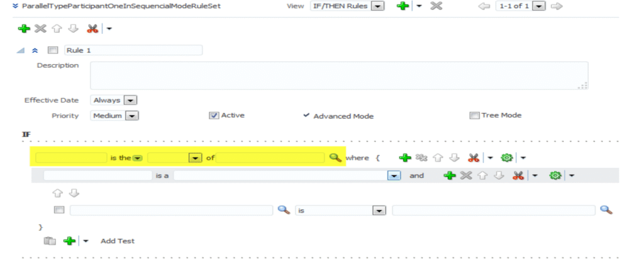Click the paste clipboard icon near Add Test

click(50, 241)
